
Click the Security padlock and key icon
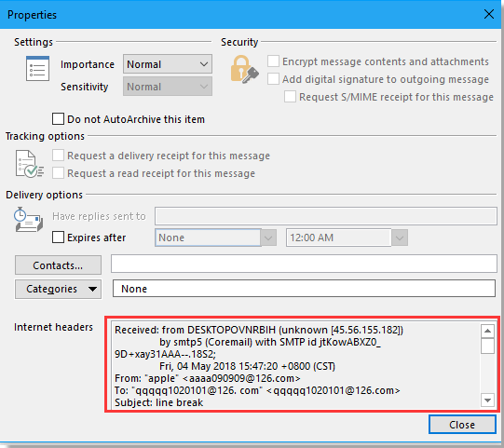244,70
